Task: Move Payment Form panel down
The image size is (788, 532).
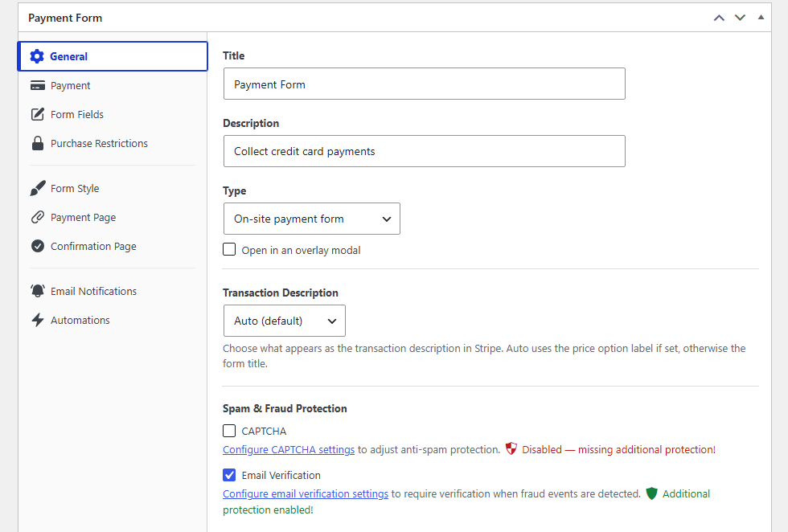Action: tap(740, 18)
